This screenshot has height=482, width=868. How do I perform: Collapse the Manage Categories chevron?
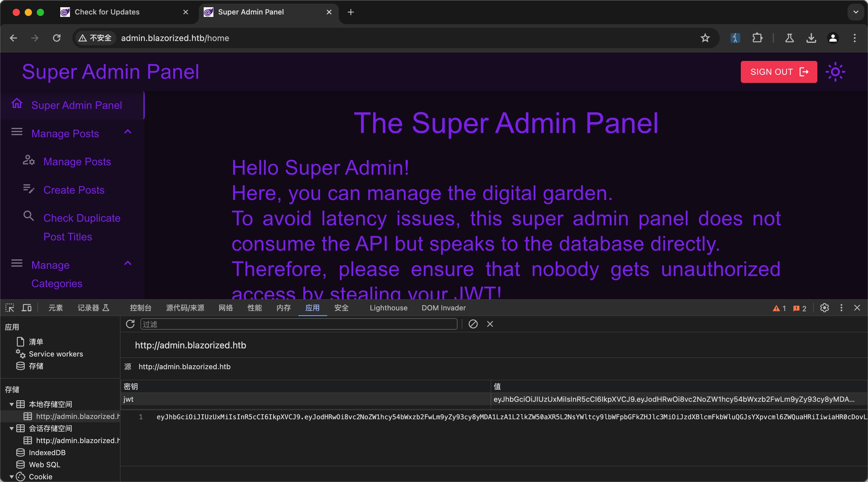(128, 263)
